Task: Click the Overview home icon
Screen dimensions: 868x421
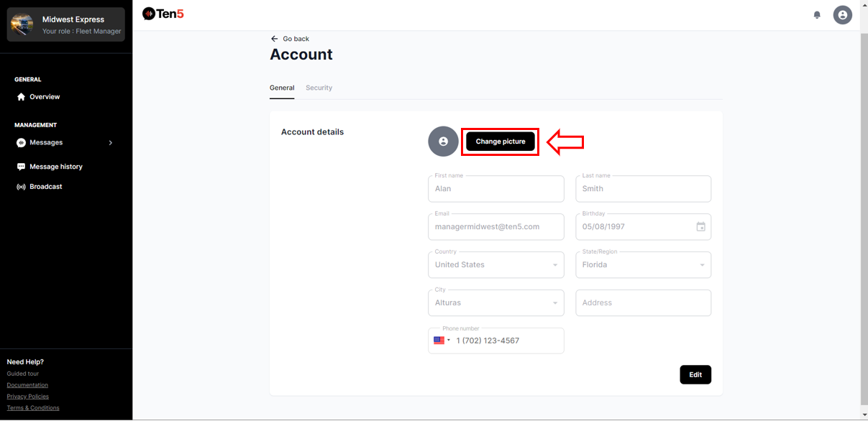Action: pos(21,97)
